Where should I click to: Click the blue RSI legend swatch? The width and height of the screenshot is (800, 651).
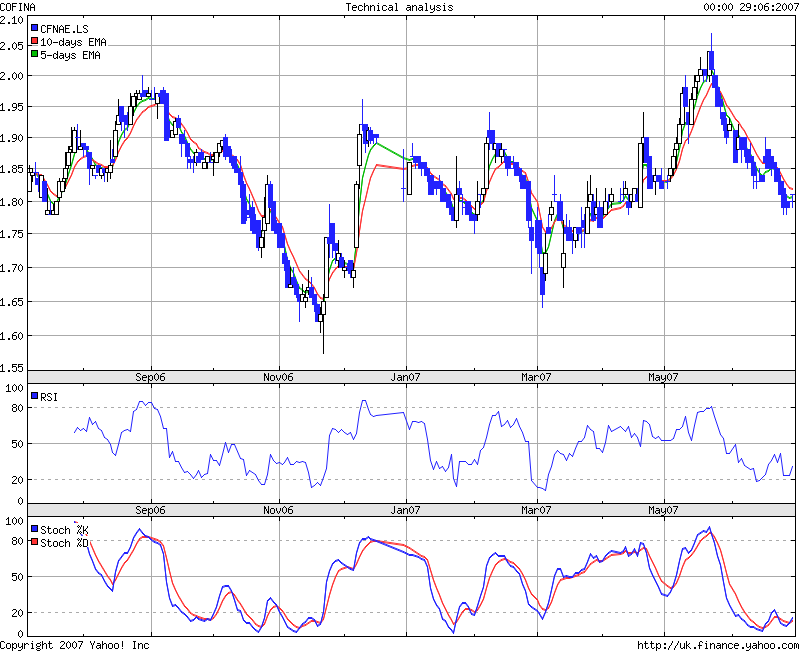pyautogui.click(x=35, y=397)
